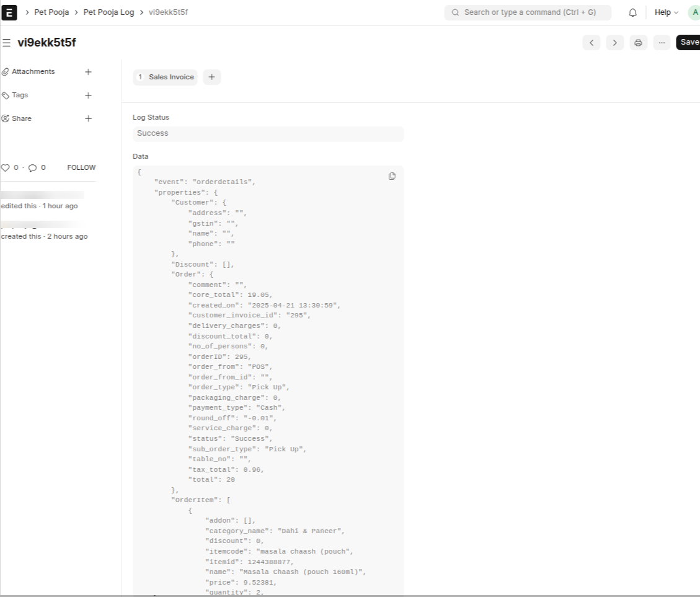Click the print icon button
The image size is (700, 597).
639,42
